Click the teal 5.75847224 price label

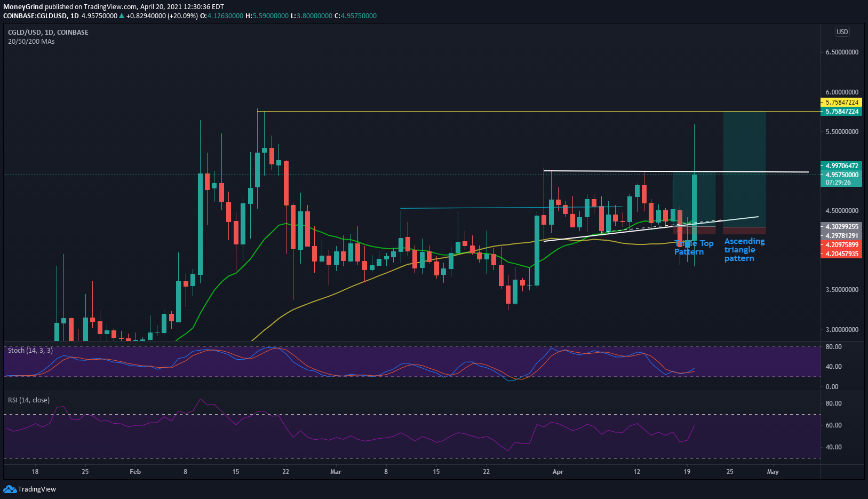click(841, 112)
